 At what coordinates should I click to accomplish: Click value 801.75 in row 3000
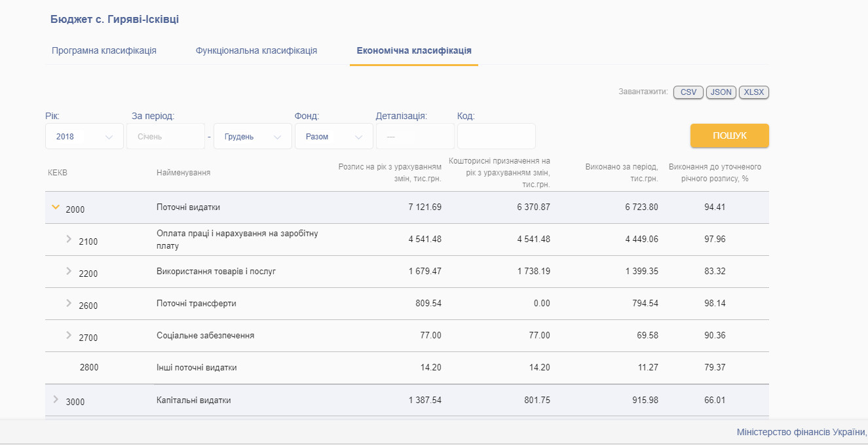pyautogui.click(x=538, y=400)
